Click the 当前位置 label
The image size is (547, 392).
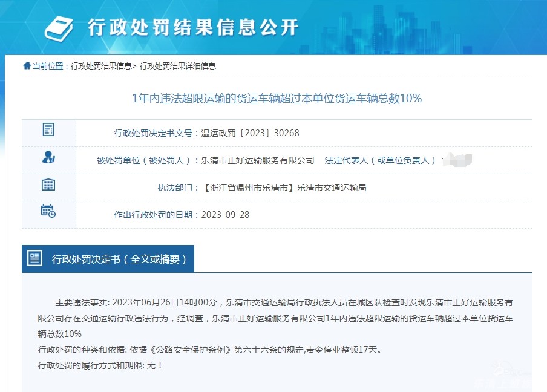48,66
